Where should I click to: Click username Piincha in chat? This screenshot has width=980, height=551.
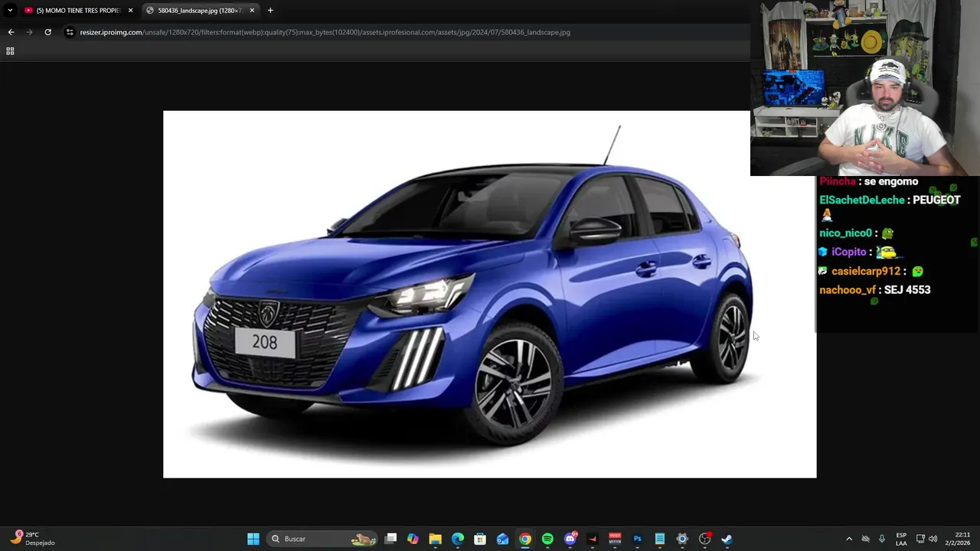pos(837,181)
